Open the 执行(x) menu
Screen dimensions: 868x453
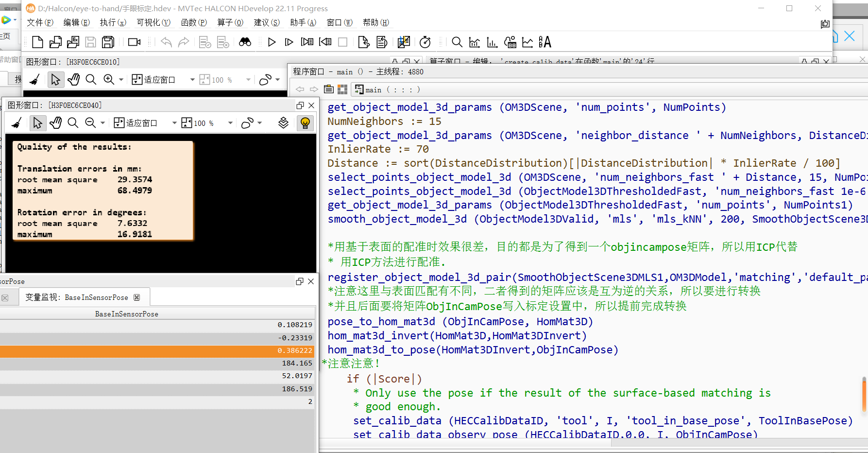point(113,22)
